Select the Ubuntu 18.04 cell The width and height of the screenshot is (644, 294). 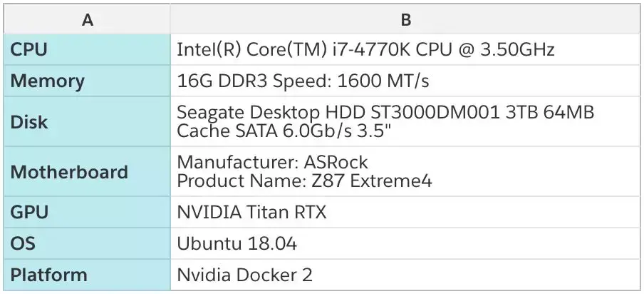405,243
